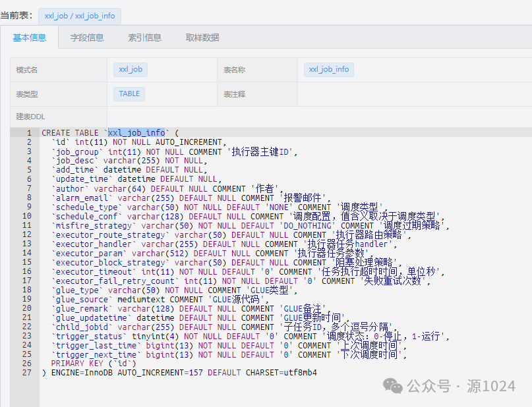The height and width of the screenshot is (407, 532).
Task: Click the CREATE TABLE keyword in DDL
Action: click(x=71, y=132)
